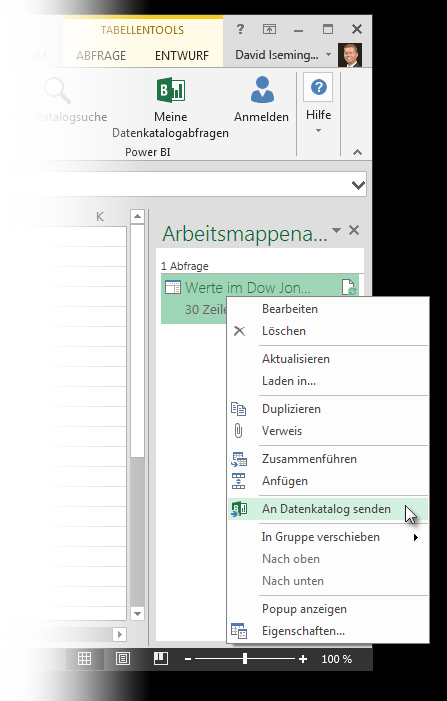
Task: Open zoom dialog via 100 % label
Action: click(337, 659)
